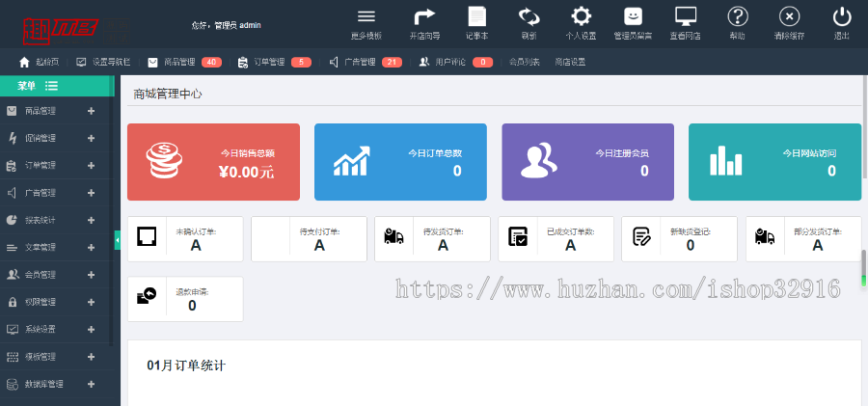
Task: Open 订单管理 nav item with badge 5
Action: [x=274, y=62]
